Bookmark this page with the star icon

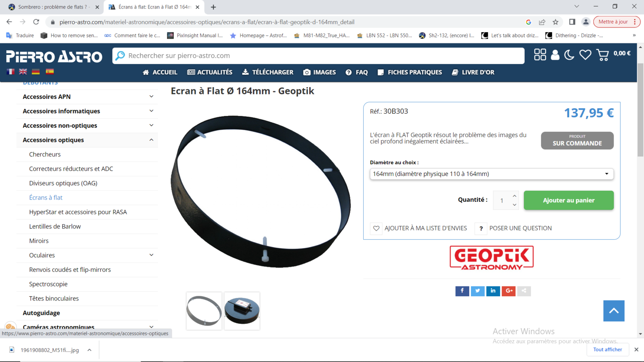coord(556,22)
